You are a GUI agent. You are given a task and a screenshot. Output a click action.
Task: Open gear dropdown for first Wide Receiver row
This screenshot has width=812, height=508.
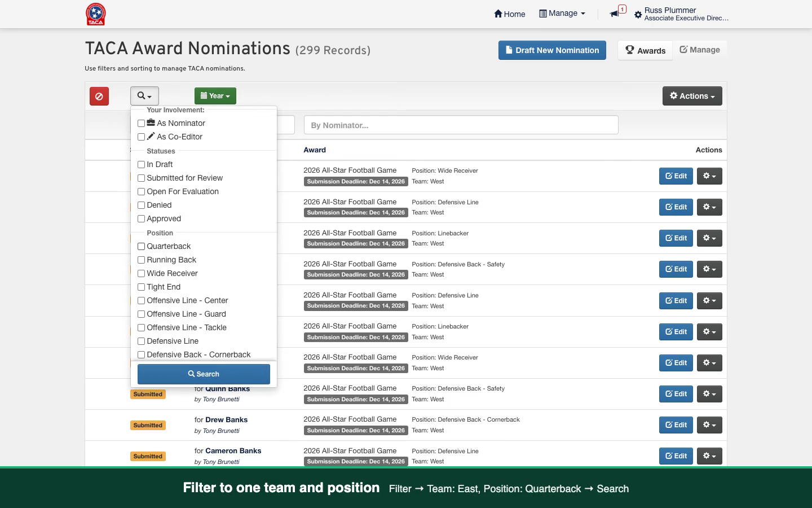709,176
